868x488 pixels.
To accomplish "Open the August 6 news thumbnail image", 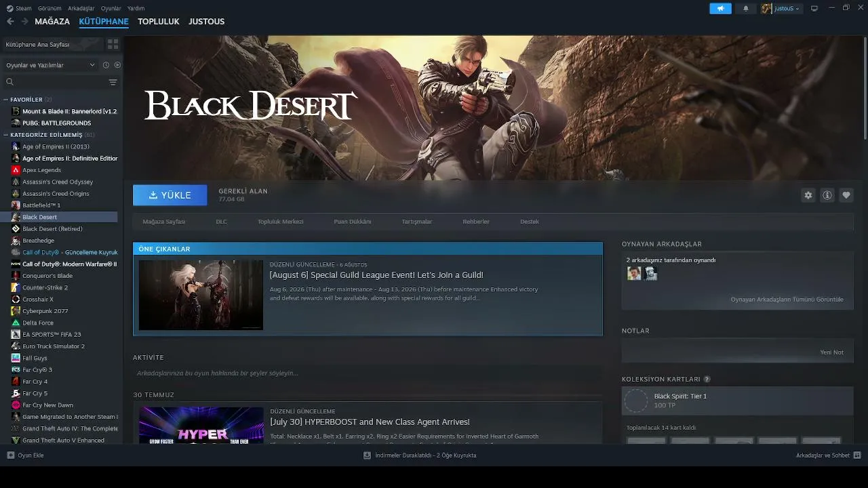I will coord(201,295).
